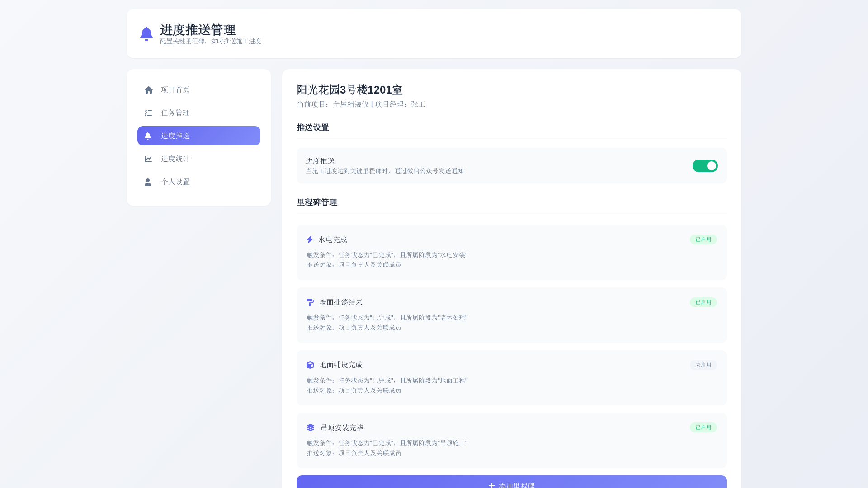Click the paint roller icon for 墙面批荡结束
Viewport: 868px width, 488px height.
310,302
